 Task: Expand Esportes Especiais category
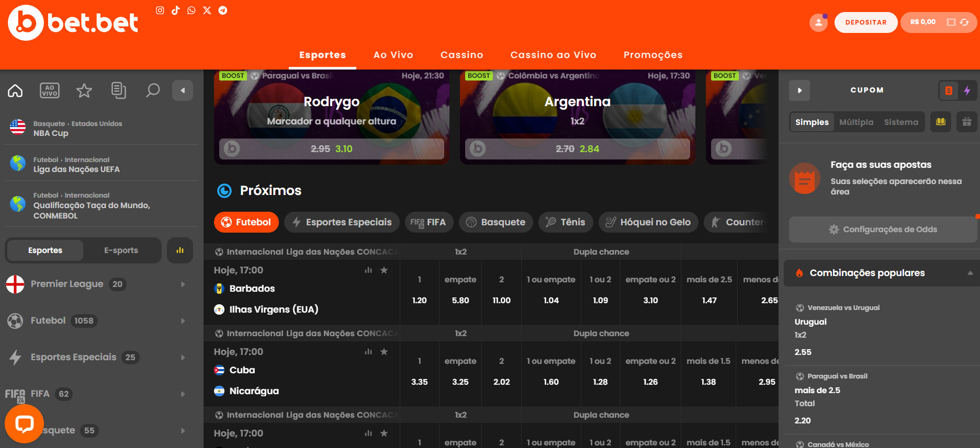click(x=183, y=358)
